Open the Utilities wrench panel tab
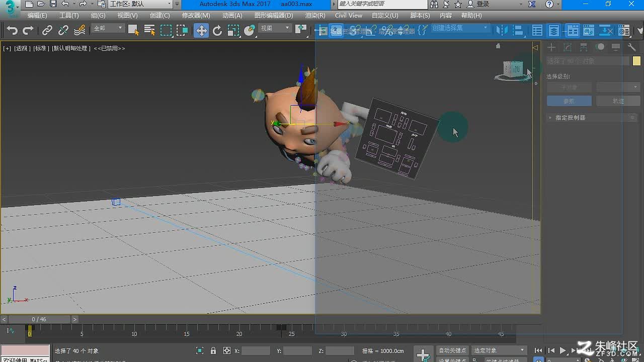 click(632, 47)
